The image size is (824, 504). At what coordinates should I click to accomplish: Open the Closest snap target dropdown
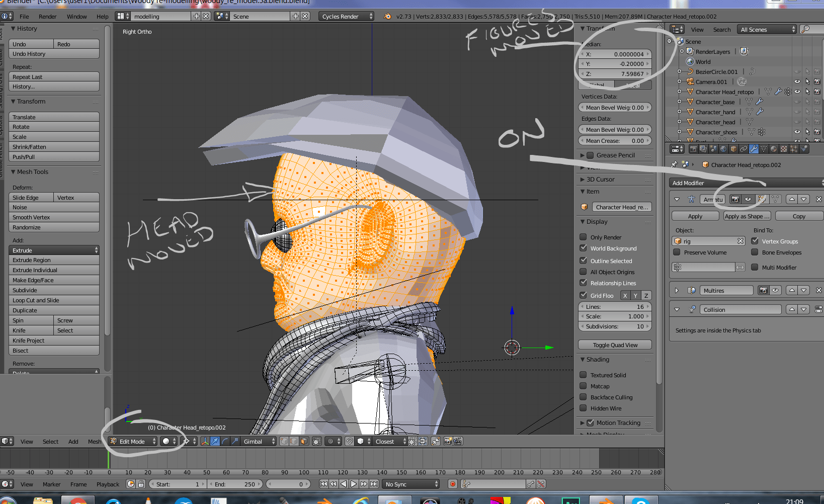point(384,441)
